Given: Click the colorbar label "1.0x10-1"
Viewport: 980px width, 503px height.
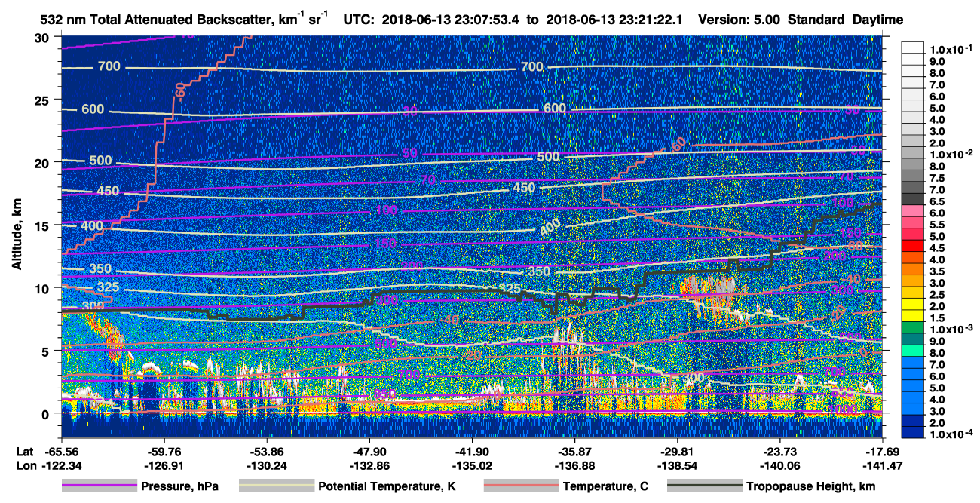Looking at the screenshot, I should click(952, 49).
